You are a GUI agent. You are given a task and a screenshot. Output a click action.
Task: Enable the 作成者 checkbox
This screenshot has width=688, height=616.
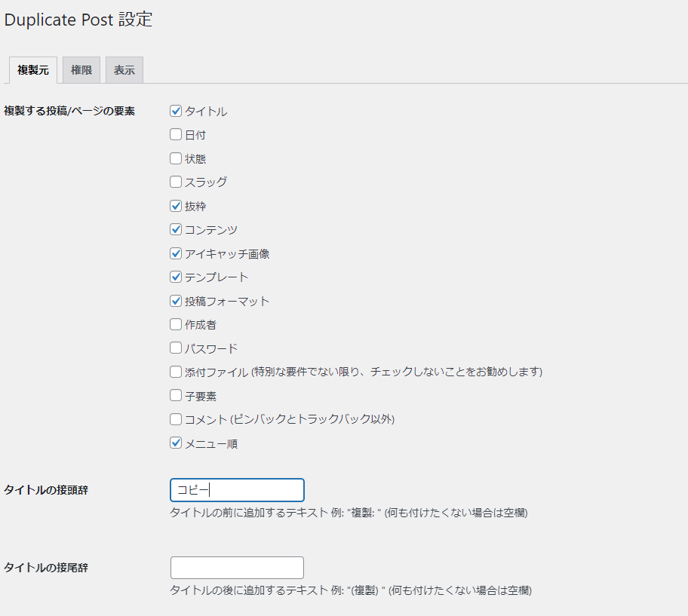click(176, 324)
